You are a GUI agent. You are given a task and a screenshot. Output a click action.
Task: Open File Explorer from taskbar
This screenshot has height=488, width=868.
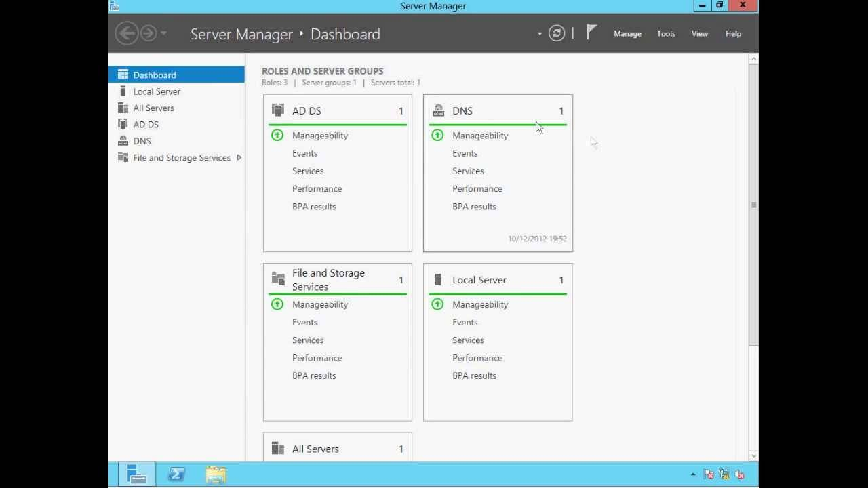216,474
